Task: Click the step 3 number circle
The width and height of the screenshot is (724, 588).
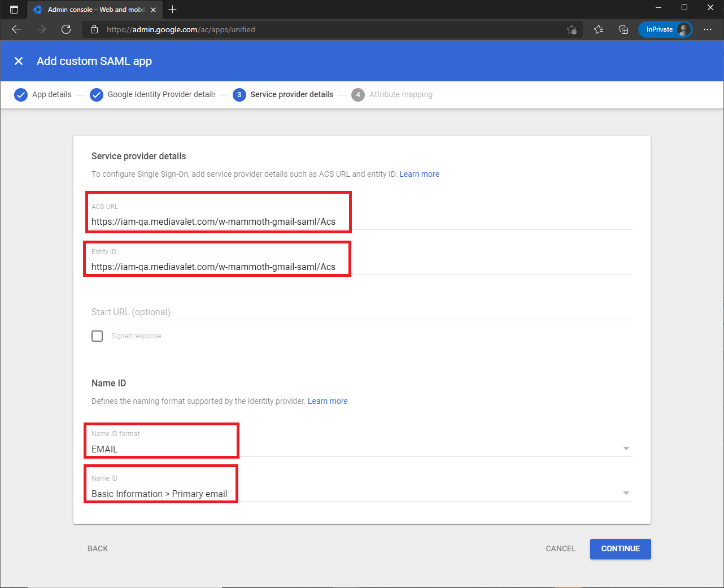Action: coord(239,95)
